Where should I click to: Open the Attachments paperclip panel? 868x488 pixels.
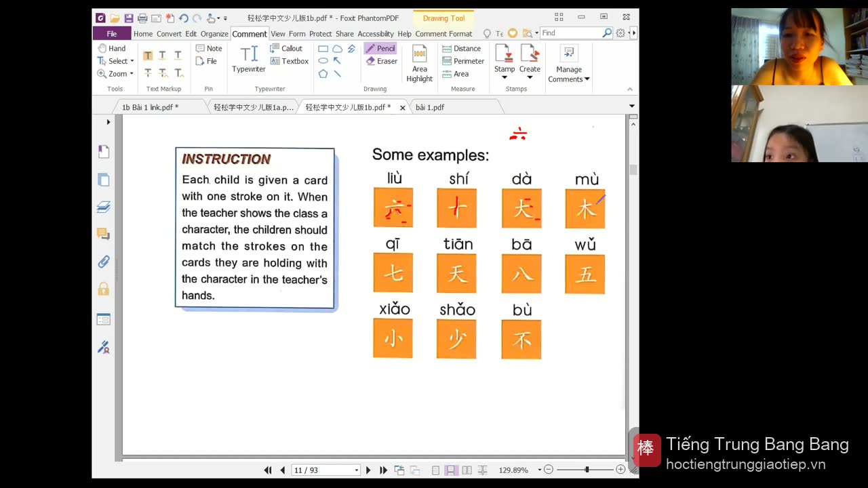tap(104, 262)
